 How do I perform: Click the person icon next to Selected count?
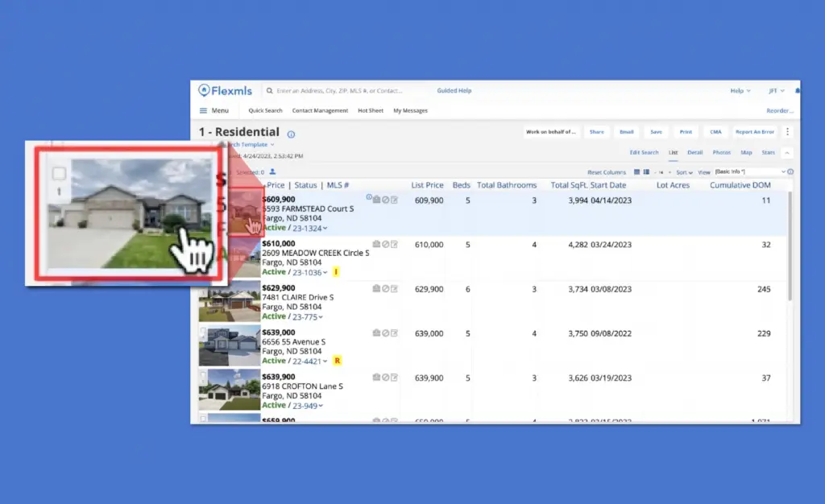coord(272,171)
